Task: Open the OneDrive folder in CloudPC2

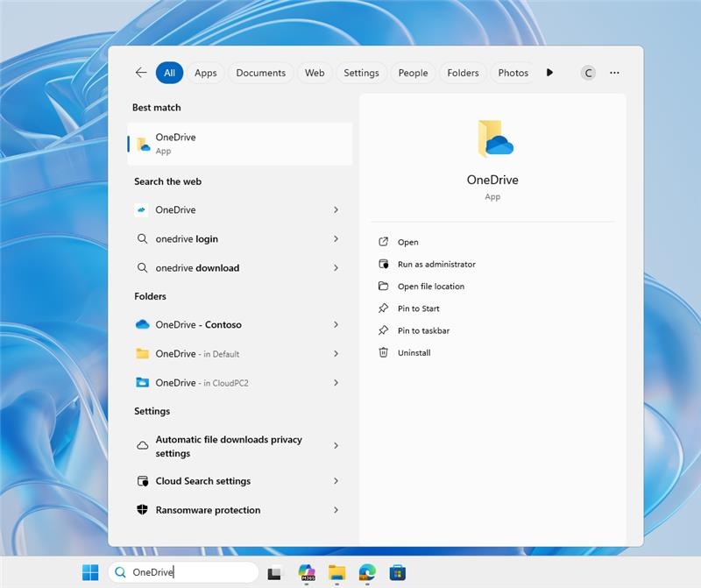Action: [237, 383]
